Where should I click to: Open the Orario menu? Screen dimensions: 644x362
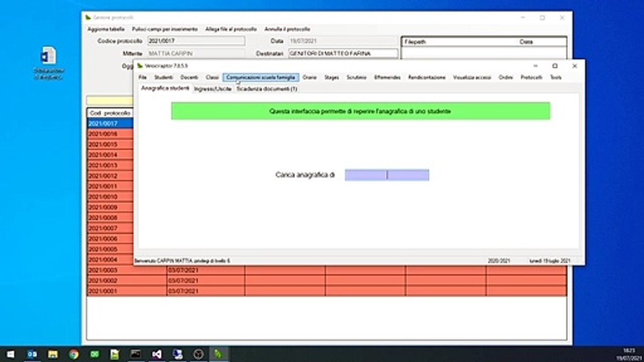(x=310, y=77)
